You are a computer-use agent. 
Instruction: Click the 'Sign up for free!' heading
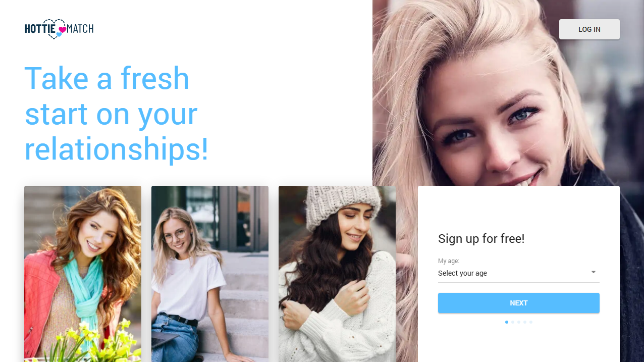(x=481, y=238)
